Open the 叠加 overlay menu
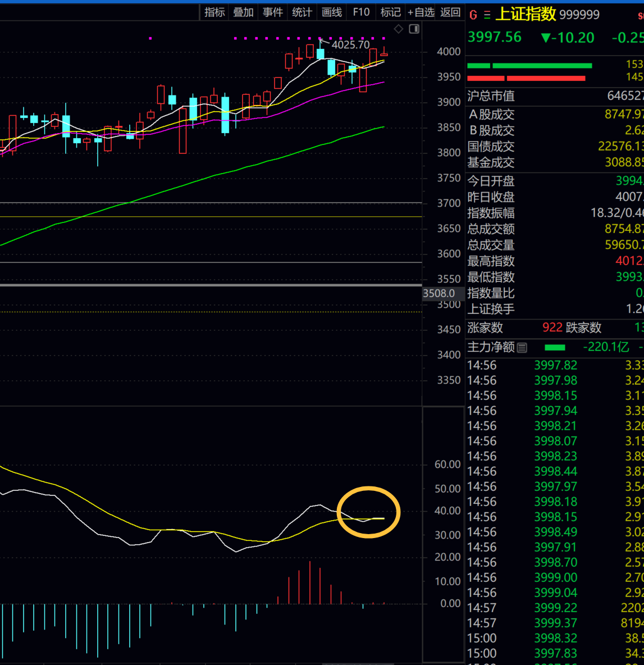This screenshot has width=644, height=665. coord(244,12)
